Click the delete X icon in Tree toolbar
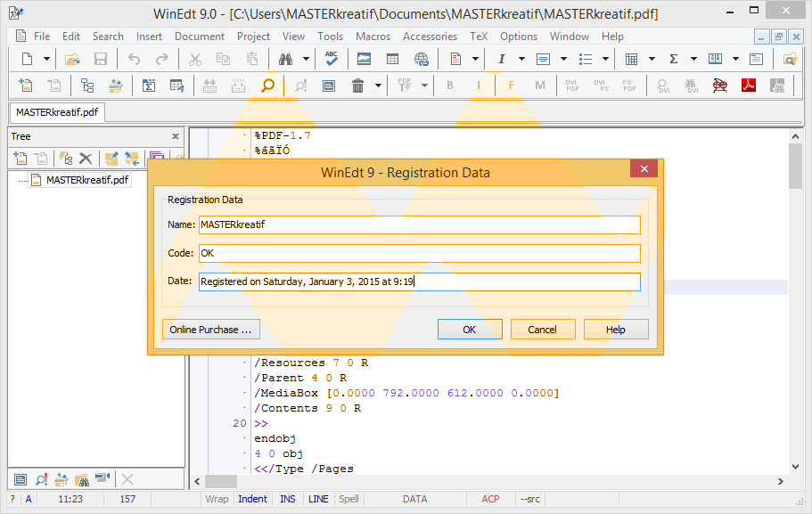This screenshot has width=812, height=514. [x=86, y=159]
